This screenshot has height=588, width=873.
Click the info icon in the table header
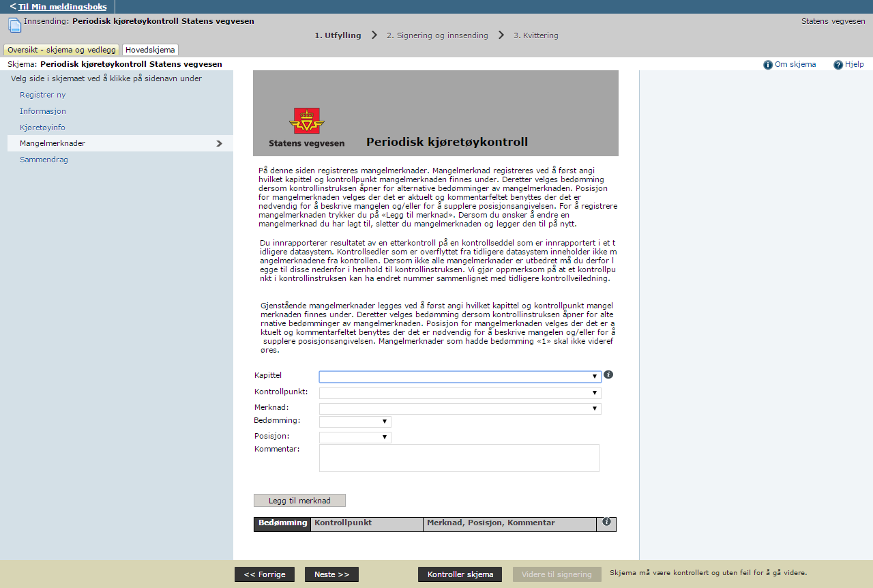pos(606,522)
